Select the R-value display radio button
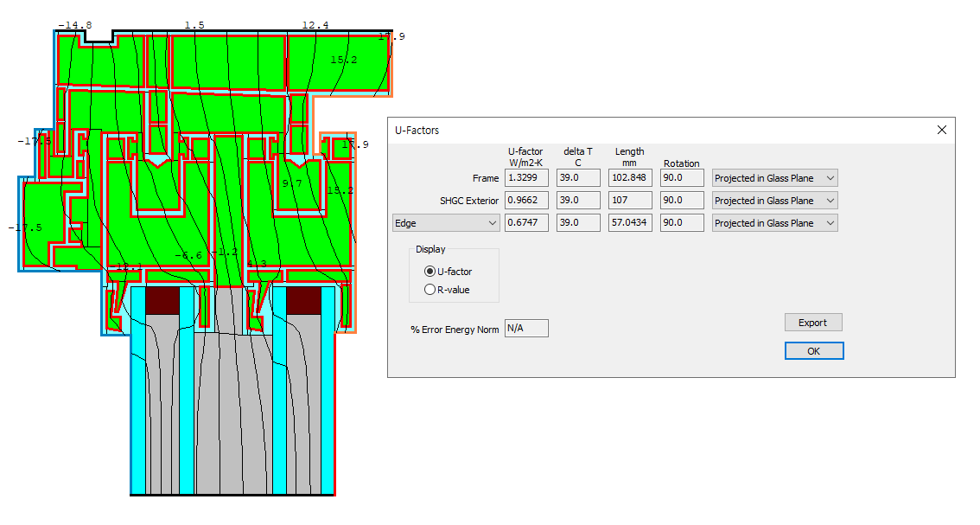 430,290
